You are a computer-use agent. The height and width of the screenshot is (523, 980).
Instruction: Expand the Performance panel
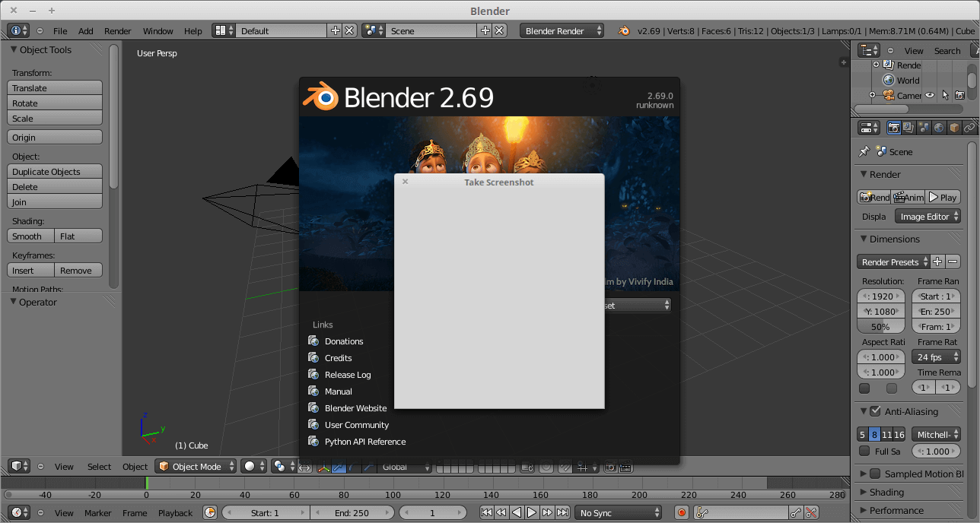click(x=864, y=510)
